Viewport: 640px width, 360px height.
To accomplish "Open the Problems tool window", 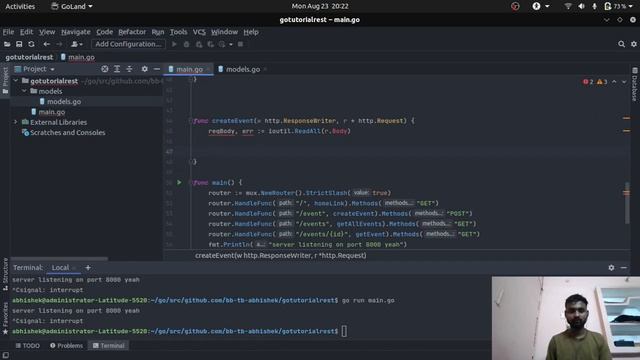I will click(x=66, y=346).
